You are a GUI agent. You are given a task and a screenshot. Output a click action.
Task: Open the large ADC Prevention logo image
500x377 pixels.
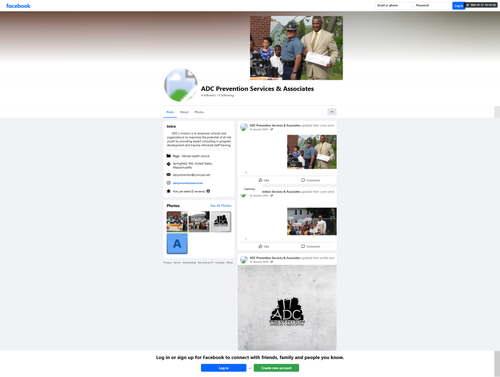pyautogui.click(x=287, y=308)
